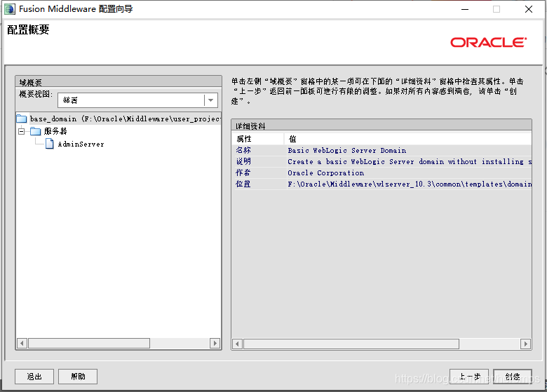Image resolution: width=547 pixels, height=392 pixels.
Task: Click value 'Oracle Corporation'
Action: pos(326,173)
